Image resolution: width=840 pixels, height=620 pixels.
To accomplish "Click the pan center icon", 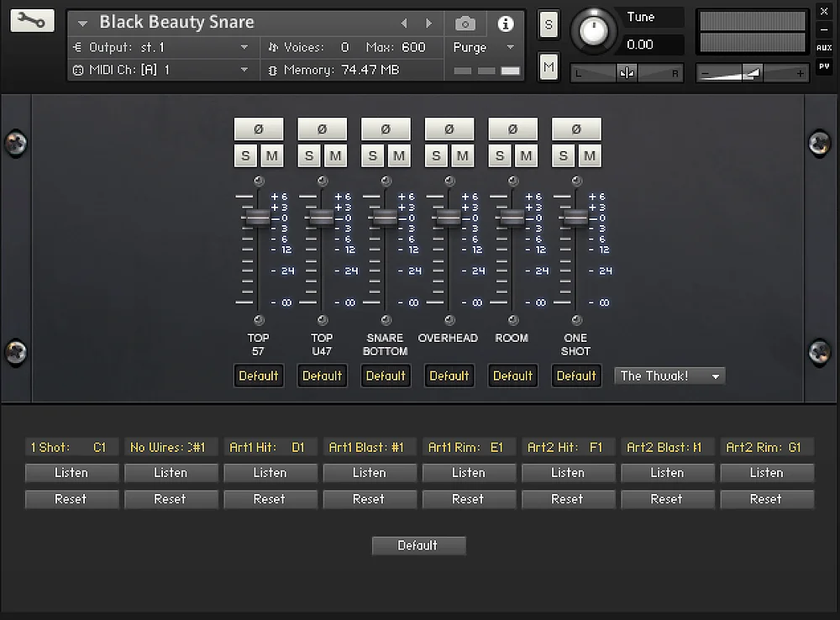I will point(627,72).
